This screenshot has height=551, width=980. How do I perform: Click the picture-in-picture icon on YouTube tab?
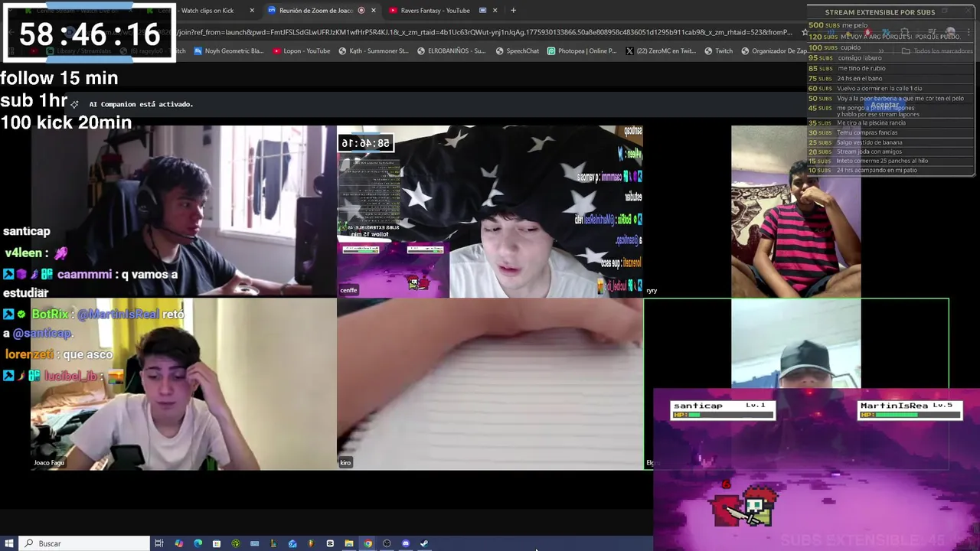[482, 11]
